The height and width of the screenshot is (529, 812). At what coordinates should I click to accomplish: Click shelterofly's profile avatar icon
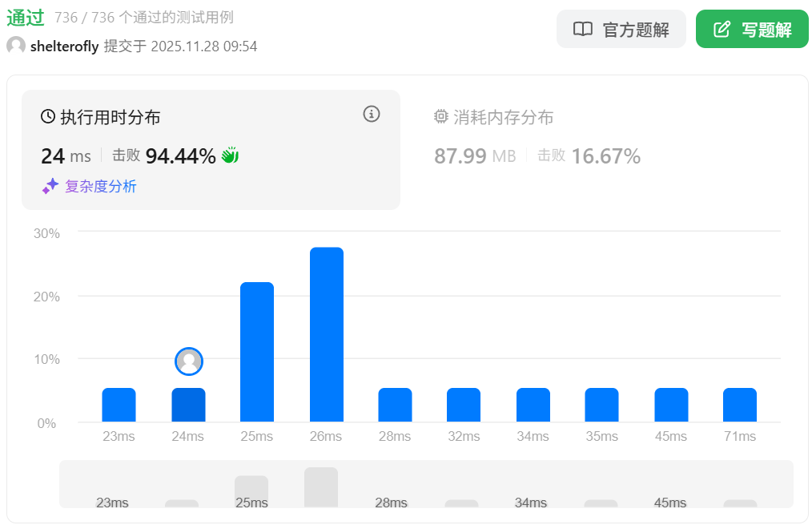tap(16, 46)
